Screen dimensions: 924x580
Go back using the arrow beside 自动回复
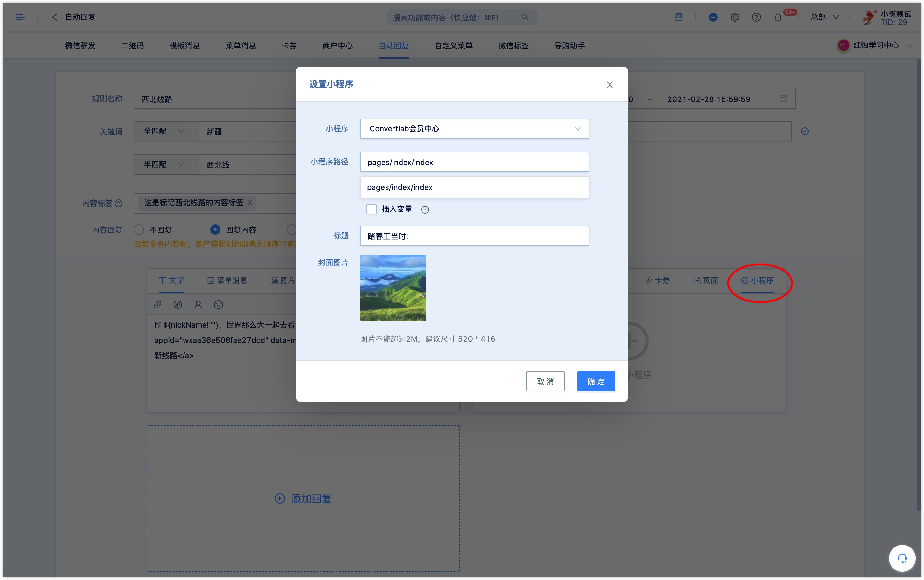pyautogui.click(x=54, y=17)
